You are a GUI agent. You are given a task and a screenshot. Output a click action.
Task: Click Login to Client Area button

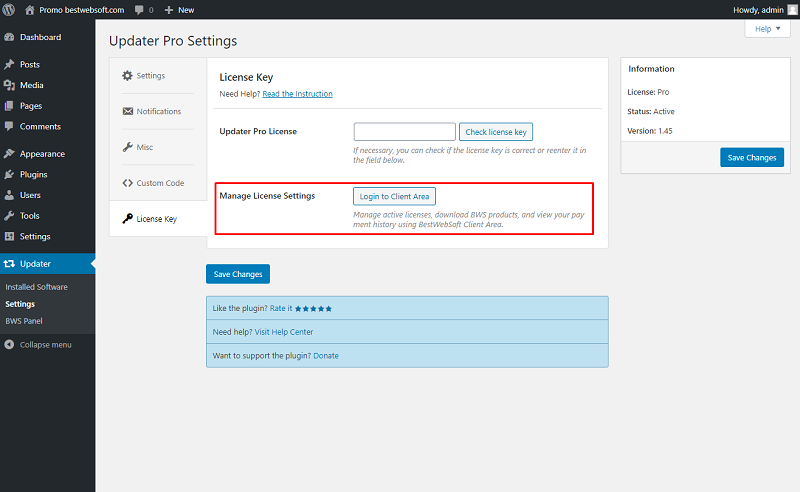(394, 196)
